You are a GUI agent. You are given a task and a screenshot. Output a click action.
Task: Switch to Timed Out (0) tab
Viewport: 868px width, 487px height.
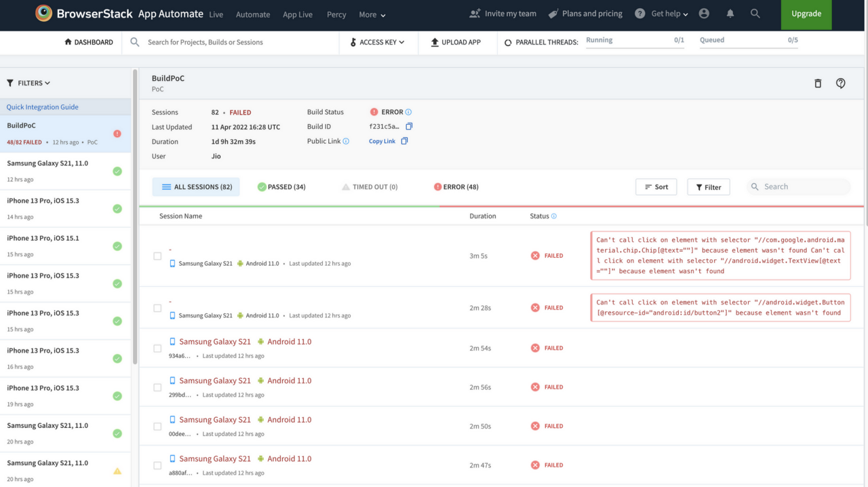(370, 187)
